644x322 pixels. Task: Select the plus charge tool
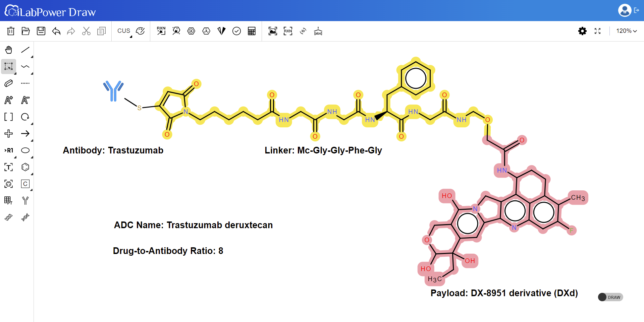(9, 133)
